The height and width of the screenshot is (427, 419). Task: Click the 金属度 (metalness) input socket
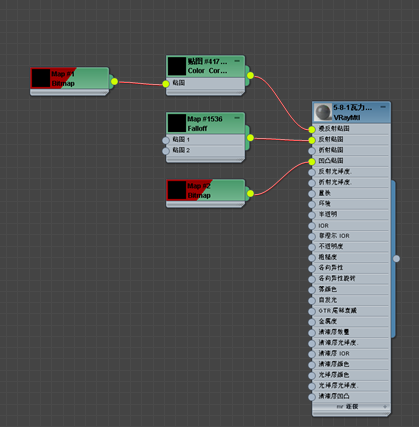tap(312, 322)
